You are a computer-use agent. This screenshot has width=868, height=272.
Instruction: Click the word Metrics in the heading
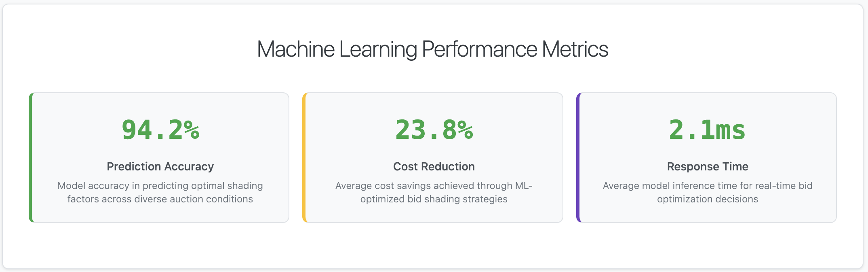point(575,49)
